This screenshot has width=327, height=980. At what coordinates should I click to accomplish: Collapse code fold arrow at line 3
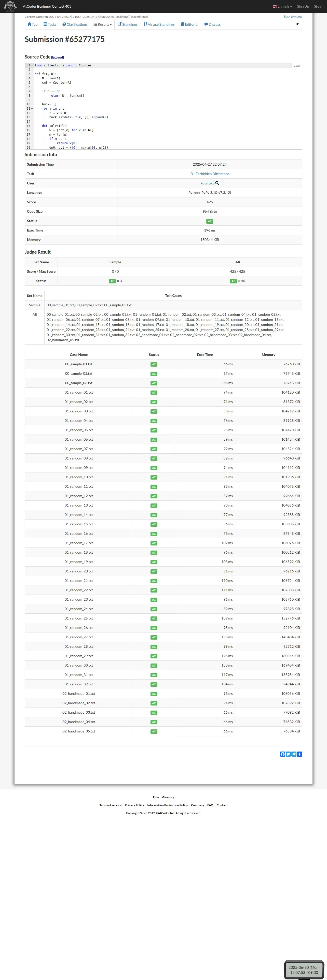tap(32, 74)
